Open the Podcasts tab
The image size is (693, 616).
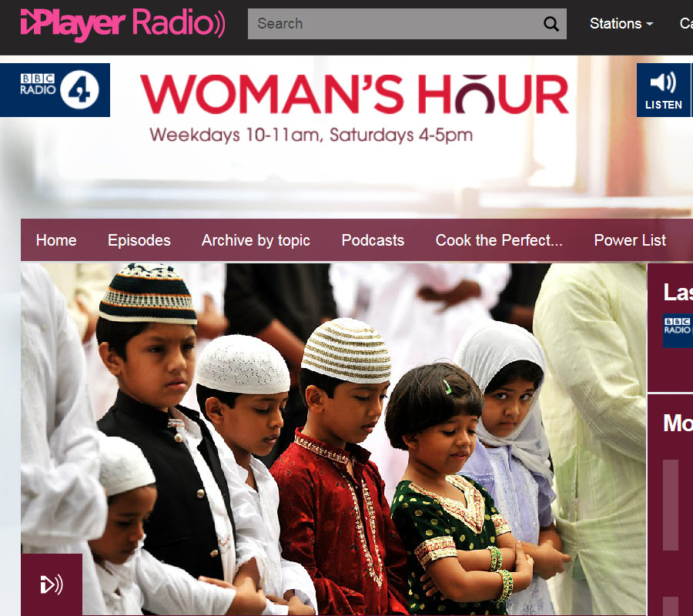[x=373, y=240]
